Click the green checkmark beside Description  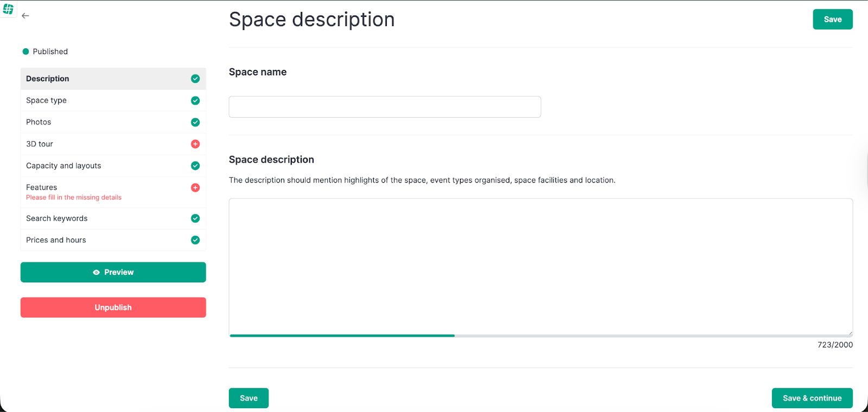click(195, 79)
